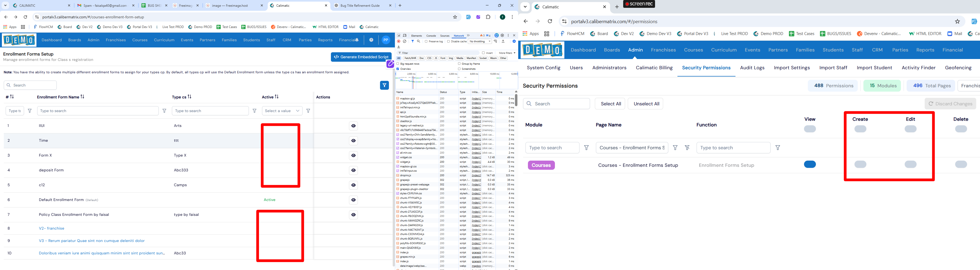Click the Unselect All button
Image resolution: width=980 pixels, height=270 pixels.
pos(646,104)
